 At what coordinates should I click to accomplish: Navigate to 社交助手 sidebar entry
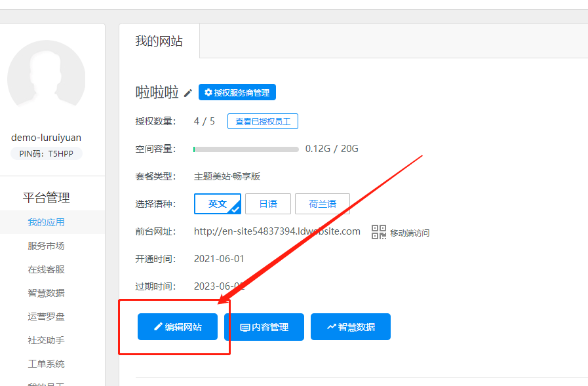[x=46, y=340]
